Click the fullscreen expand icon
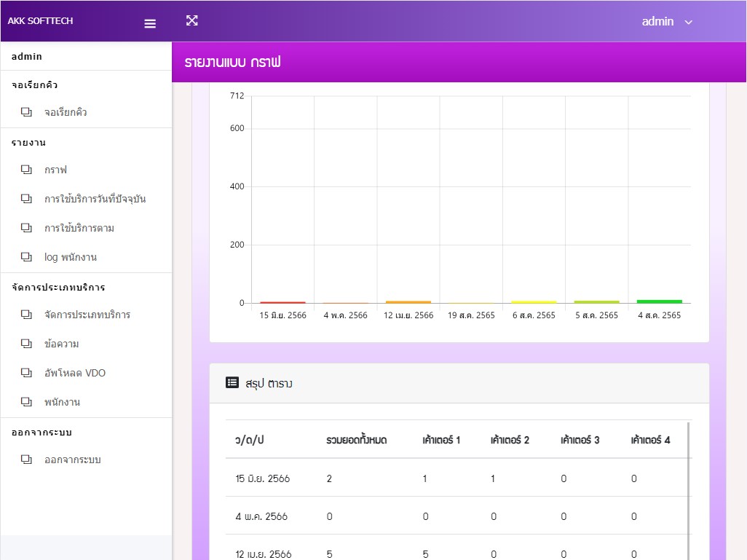The image size is (747, 560). pos(192,20)
